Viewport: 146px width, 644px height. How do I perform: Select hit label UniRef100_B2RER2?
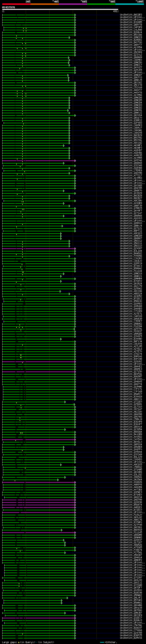(131, 40)
